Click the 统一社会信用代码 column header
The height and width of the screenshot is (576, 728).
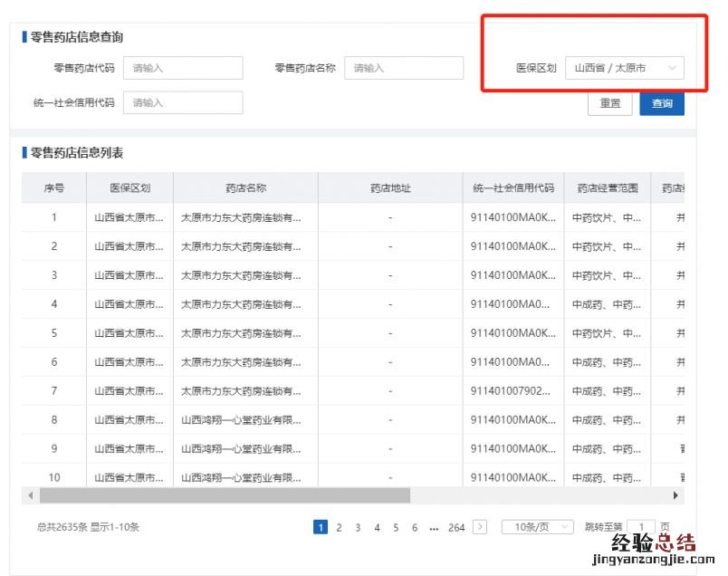tap(513, 188)
